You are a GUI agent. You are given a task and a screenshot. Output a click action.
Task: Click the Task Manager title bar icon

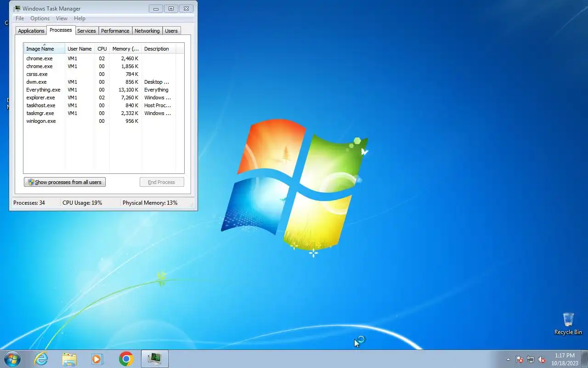coord(17,8)
